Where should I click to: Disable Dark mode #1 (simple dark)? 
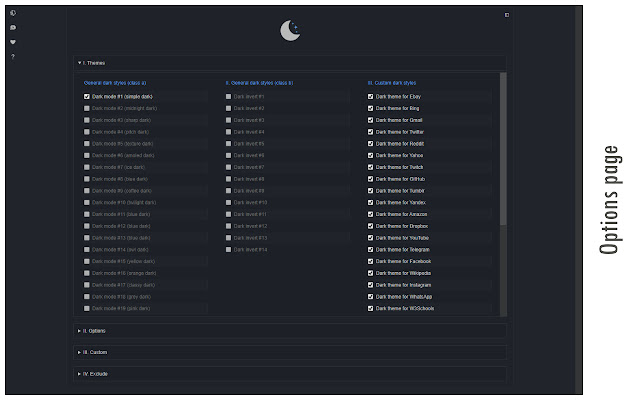87,97
